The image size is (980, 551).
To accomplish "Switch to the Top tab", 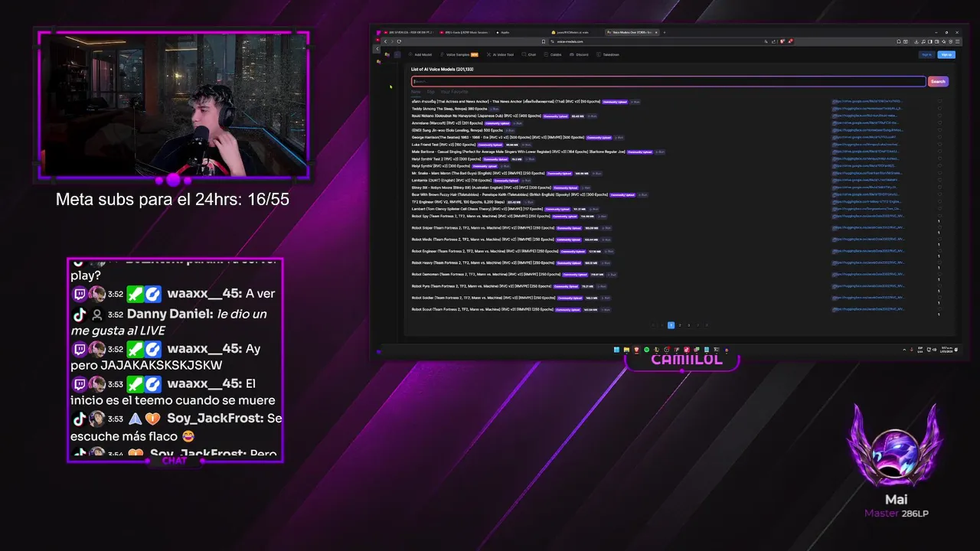I will tap(430, 92).
